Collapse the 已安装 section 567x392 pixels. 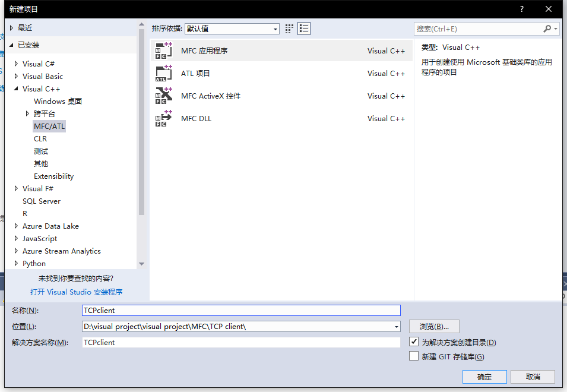click(x=11, y=45)
